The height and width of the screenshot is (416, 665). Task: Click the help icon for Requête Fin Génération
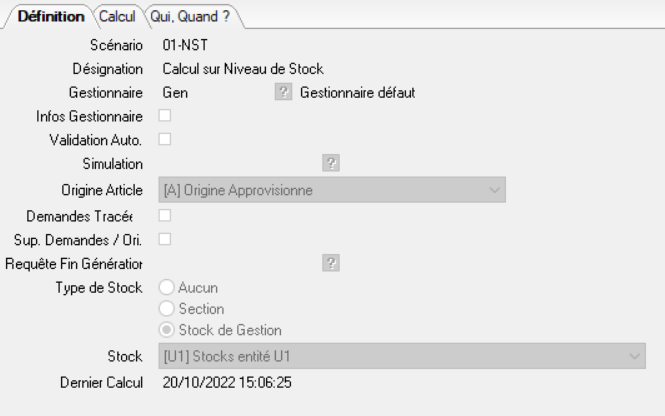[x=330, y=263]
